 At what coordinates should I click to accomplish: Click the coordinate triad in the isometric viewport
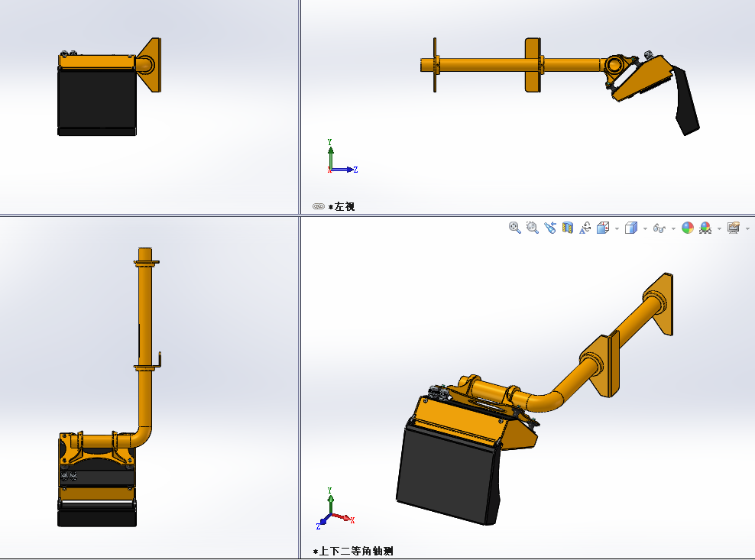tap(335, 509)
